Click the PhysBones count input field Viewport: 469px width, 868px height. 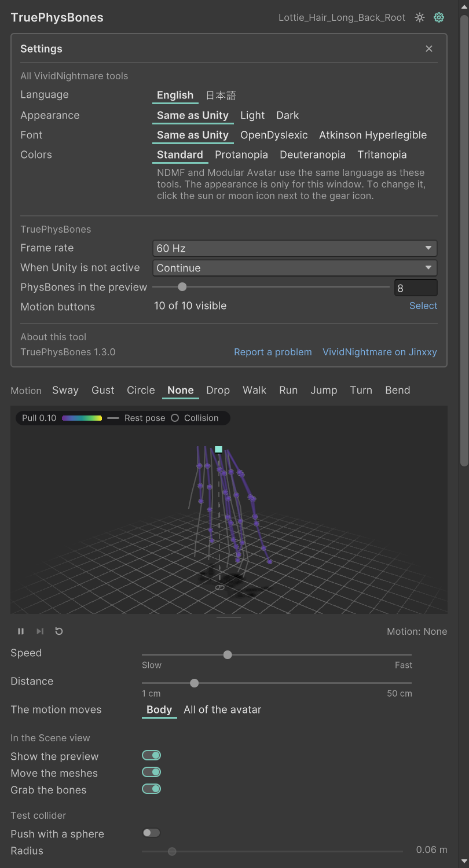tap(416, 288)
